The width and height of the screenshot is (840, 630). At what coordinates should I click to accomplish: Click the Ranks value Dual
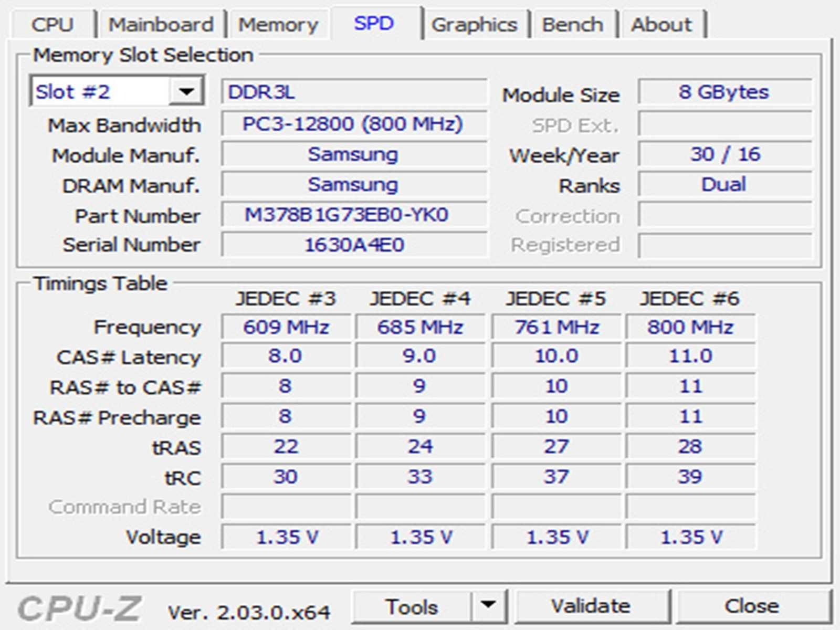(x=724, y=185)
